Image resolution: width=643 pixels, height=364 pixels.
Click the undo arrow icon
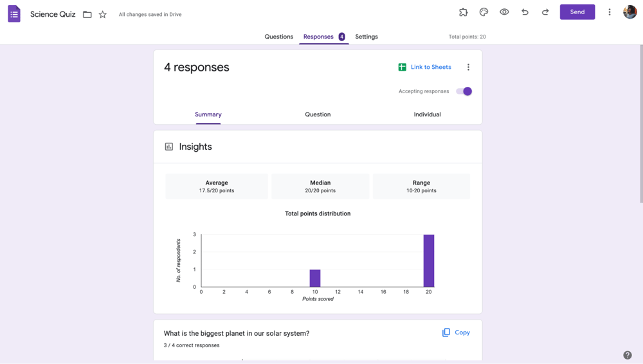click(525, 12)
